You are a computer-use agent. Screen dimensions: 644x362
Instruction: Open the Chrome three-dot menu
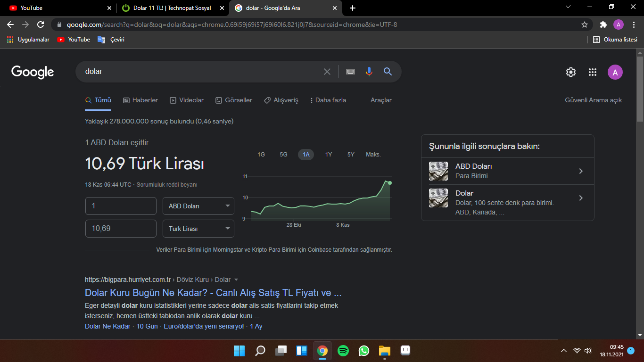point(634,25)
